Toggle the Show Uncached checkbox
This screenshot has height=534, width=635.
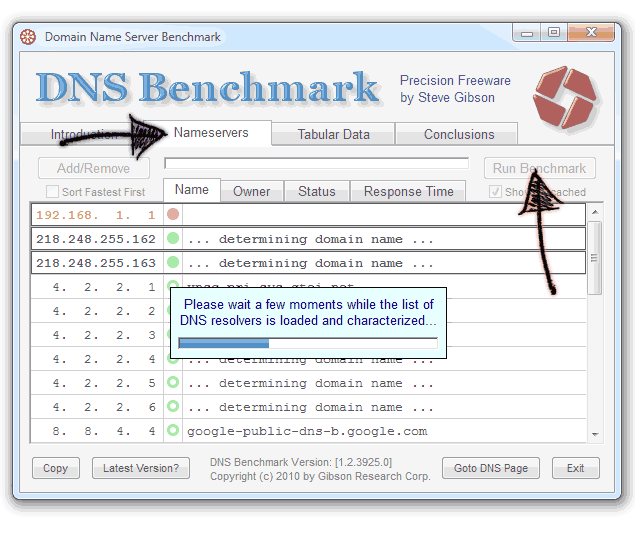click(x=495, y=191)
